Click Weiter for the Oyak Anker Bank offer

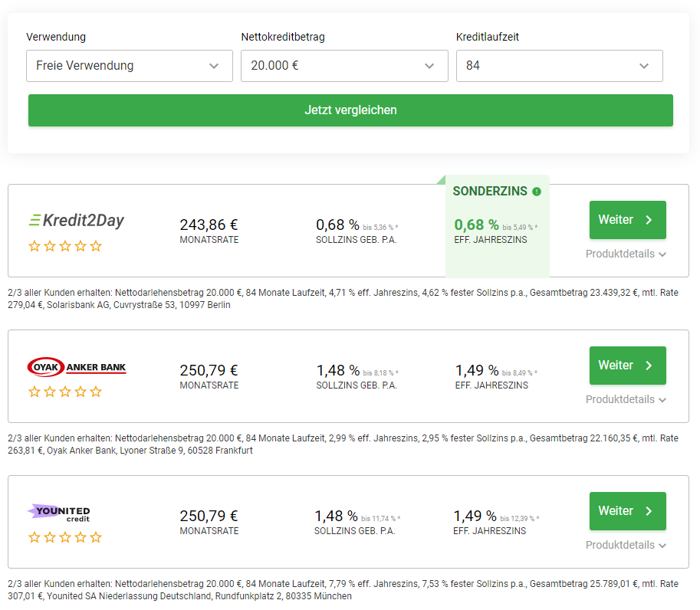point(627,366)
